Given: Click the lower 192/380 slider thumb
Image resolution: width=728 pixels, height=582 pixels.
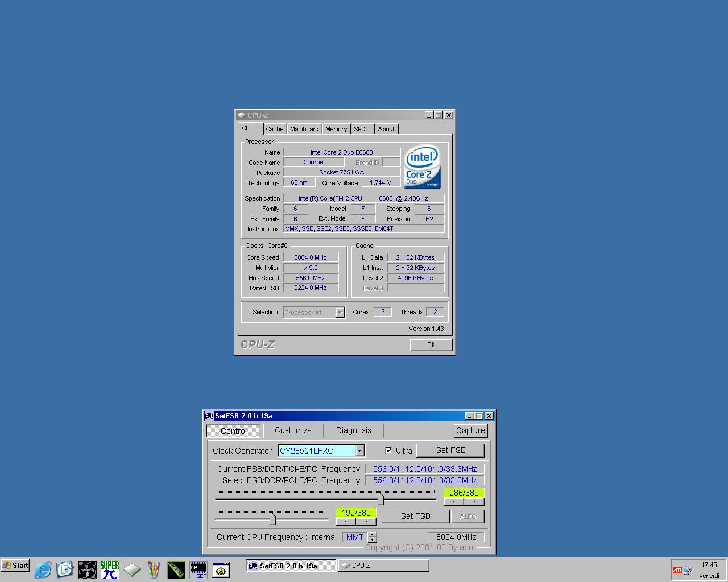Looking at the screenshot, I should [272, 519].
